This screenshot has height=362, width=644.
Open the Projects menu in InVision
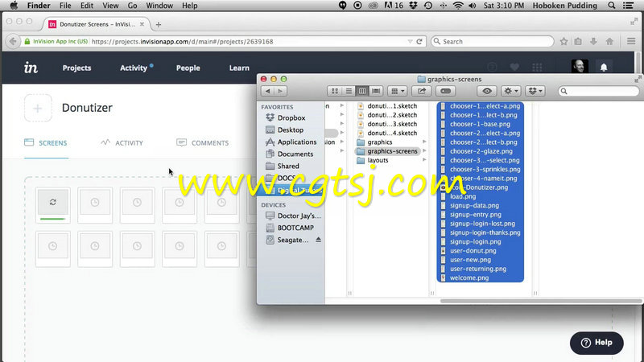click(x=76, y=68)
